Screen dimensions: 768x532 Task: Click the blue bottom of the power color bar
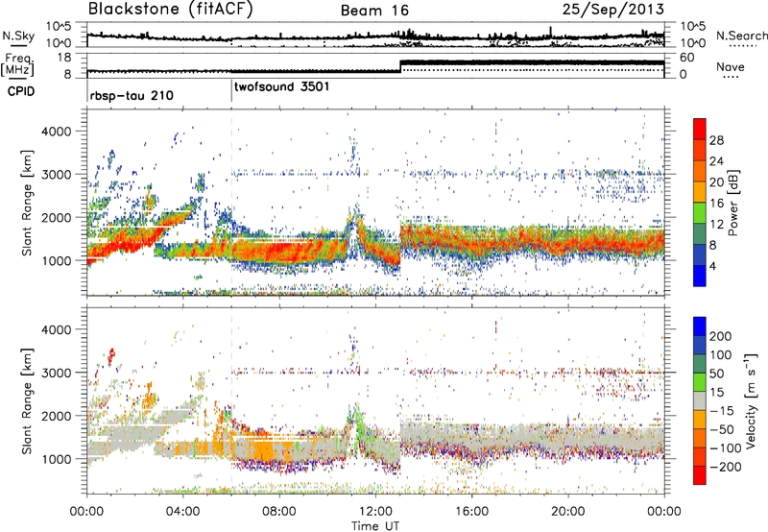700,277
